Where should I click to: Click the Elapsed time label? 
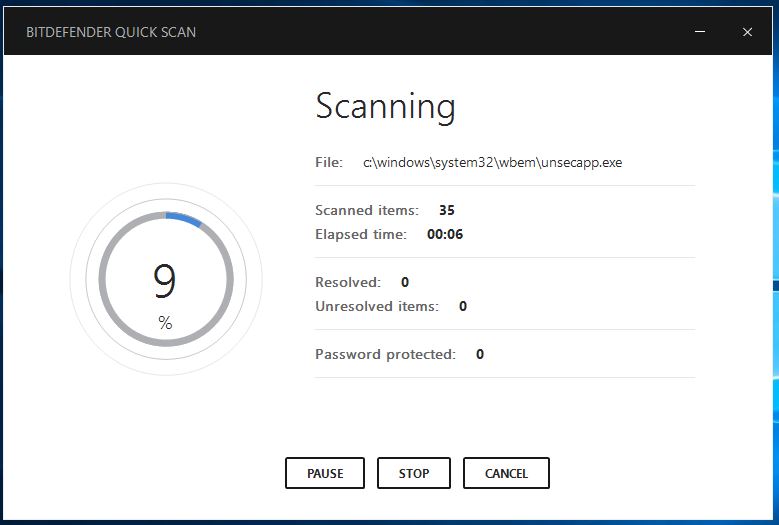pyautogui.click(x=360, y=234)
